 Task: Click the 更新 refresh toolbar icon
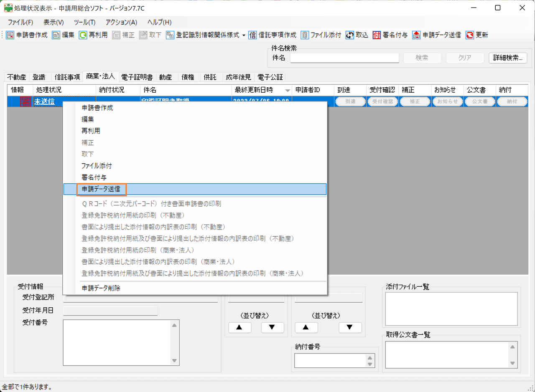(470, 35)
